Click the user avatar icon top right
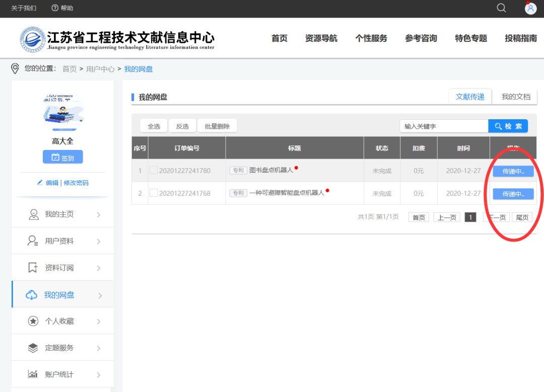This screenshot has width=544, height=392. (530, 8)
